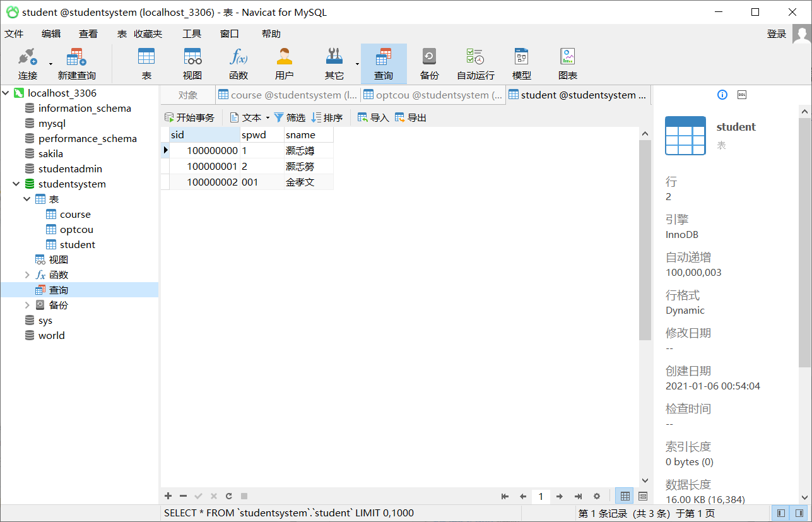The height and width of the screenshot is (522, 812).
Task: Select the 视图 (View) toolbar icon
Action: click(192, 64)
